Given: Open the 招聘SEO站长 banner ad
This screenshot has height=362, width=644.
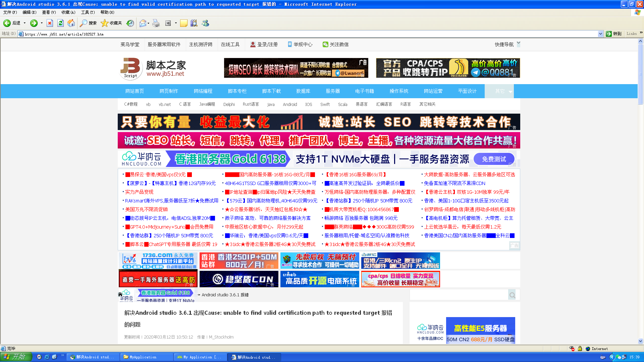Looking at the screenshot, I should 296,68.
